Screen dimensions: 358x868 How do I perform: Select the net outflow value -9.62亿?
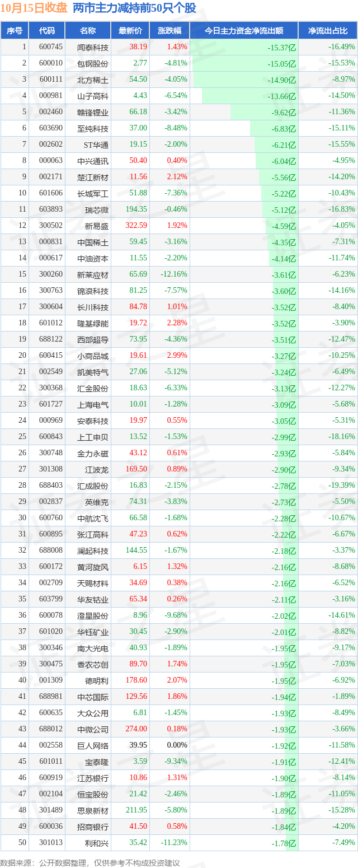pyautogui.click(x=284, y=112)
